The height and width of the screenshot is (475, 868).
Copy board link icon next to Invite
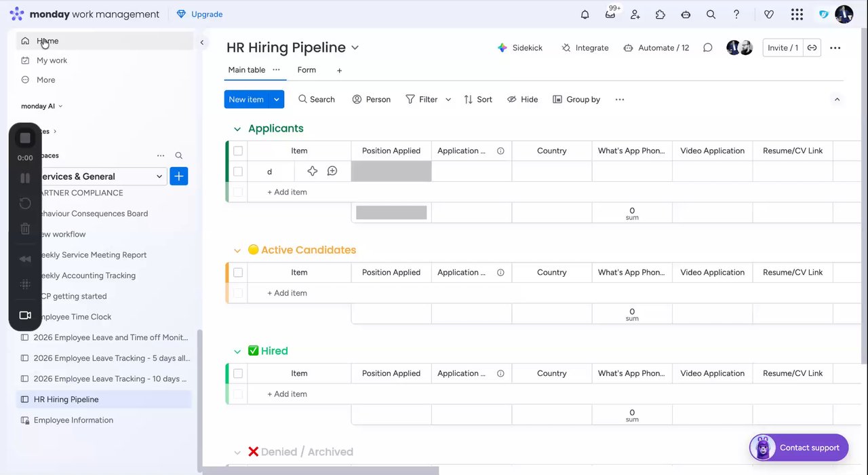tap(812, 47)
